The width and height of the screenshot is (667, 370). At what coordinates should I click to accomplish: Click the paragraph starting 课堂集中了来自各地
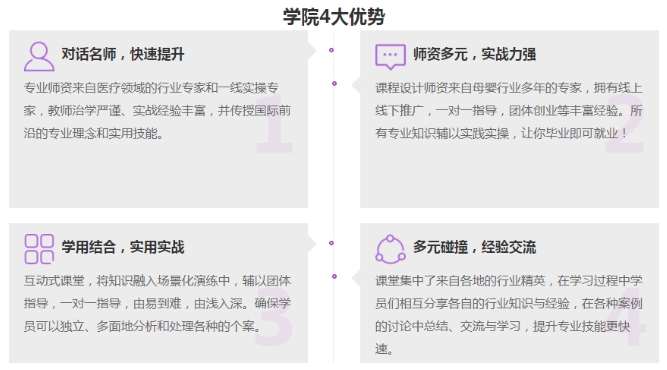coord(509,315)
